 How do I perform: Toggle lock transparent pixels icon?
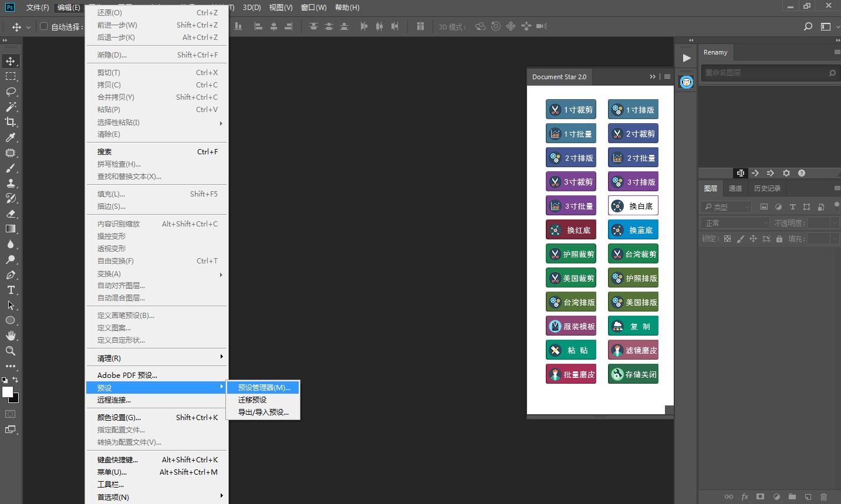click(x=728, y=239)
